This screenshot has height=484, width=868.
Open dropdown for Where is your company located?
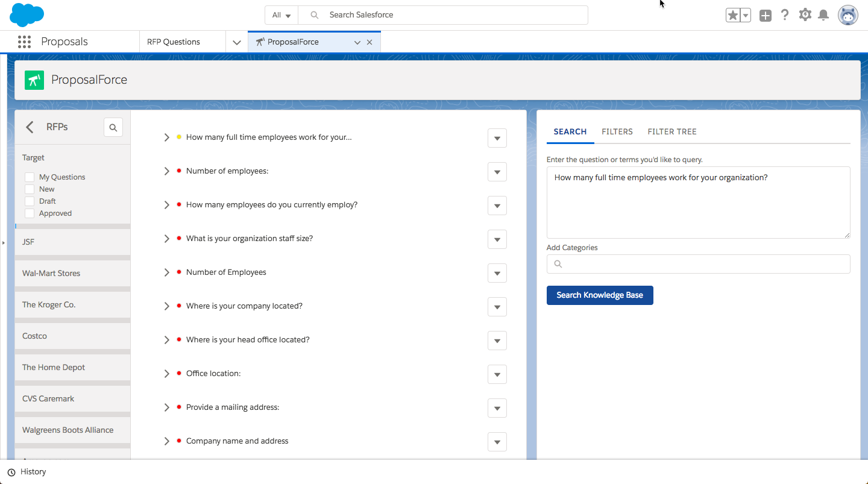point(497,307)
